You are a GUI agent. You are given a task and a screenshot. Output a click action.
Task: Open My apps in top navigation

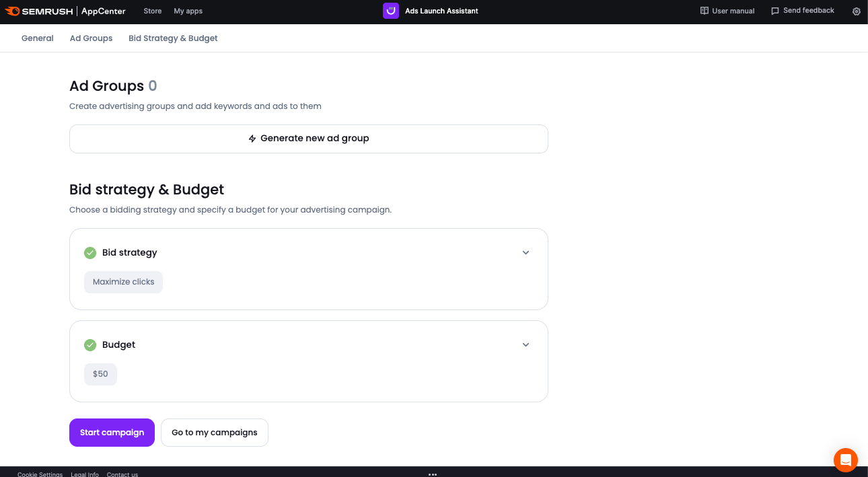pyautogui.click(x=188, y=11)
